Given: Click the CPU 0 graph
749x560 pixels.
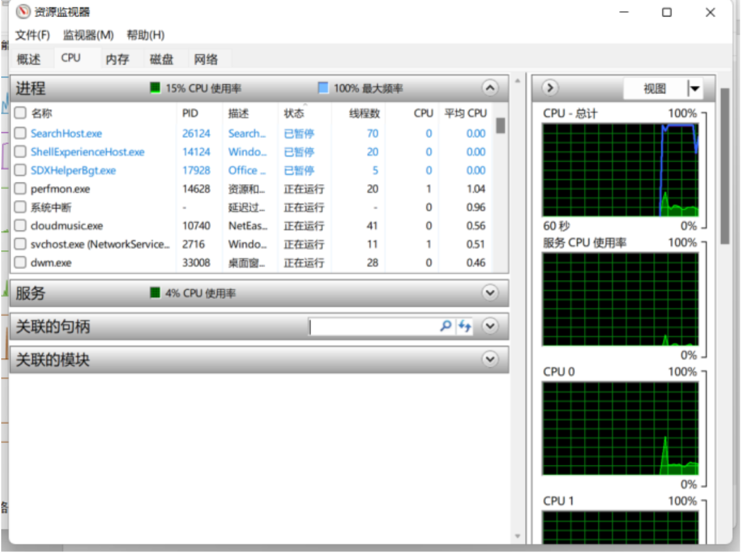Looking at the screenshot, I should (x=620, y=428).
